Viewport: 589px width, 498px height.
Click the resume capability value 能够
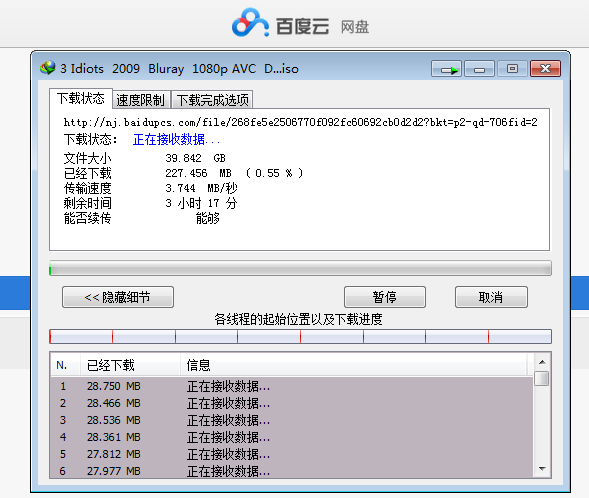pyautogui.click(x=208, y=218)
